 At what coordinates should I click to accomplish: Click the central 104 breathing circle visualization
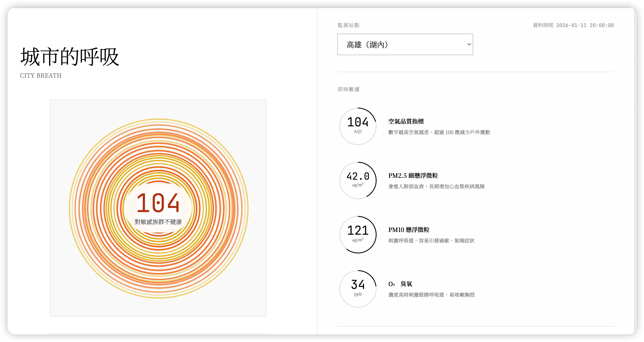(158, 208)
